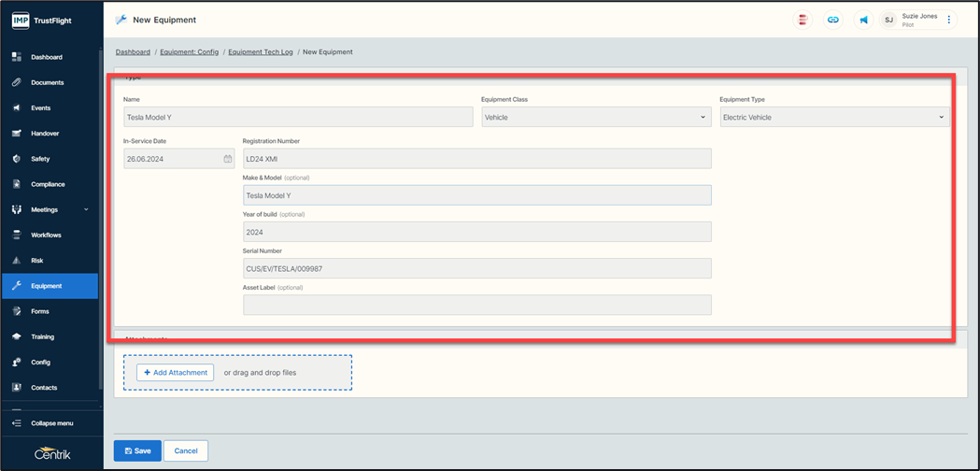Click the Registration Number input field

pyautogui.click(x=476, y=159)
